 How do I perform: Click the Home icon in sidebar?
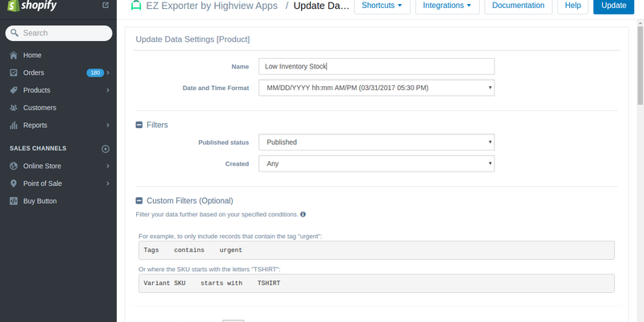(14, 55)
